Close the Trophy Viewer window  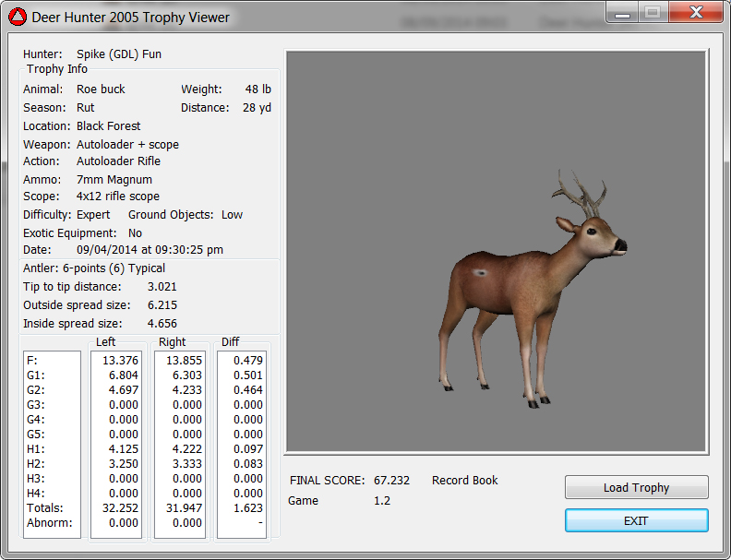(696, 12)
